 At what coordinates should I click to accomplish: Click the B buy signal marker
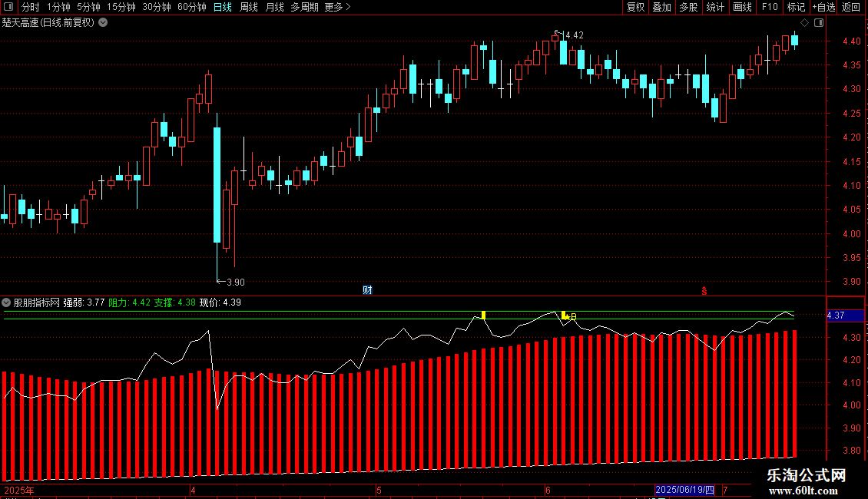574,316
